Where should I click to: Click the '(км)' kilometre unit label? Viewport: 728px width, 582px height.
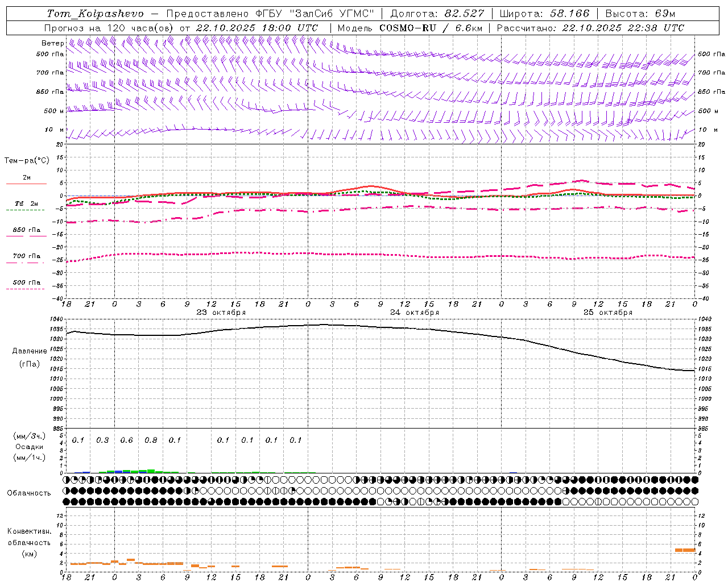point(29,554)
